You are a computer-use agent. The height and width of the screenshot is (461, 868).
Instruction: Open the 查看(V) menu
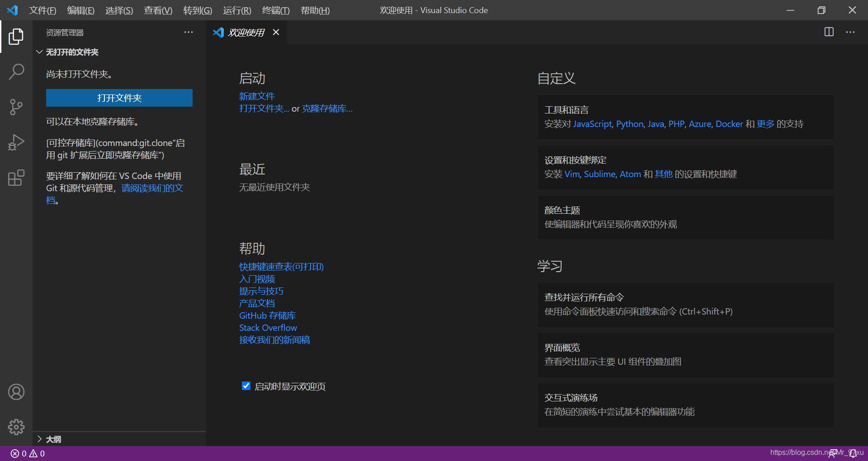[x=158, y=10]
